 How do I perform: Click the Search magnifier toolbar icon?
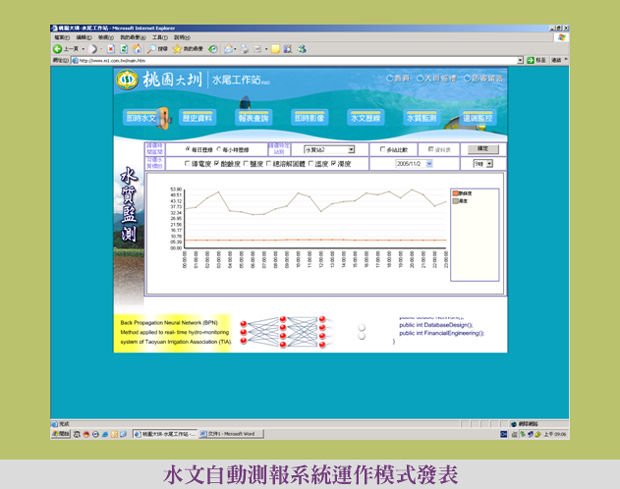pyautogui.click(x=151, y=48)
